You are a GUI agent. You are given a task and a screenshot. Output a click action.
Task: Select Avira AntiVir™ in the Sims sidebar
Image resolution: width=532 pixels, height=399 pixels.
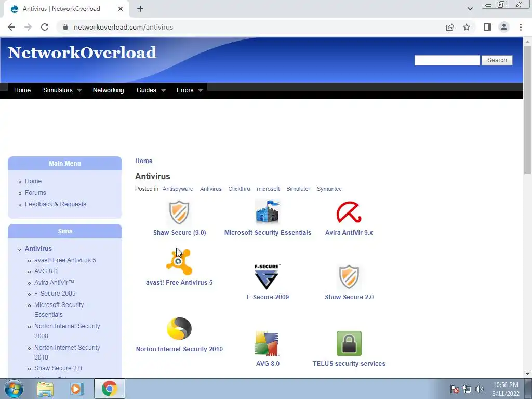tap(54, 282)
